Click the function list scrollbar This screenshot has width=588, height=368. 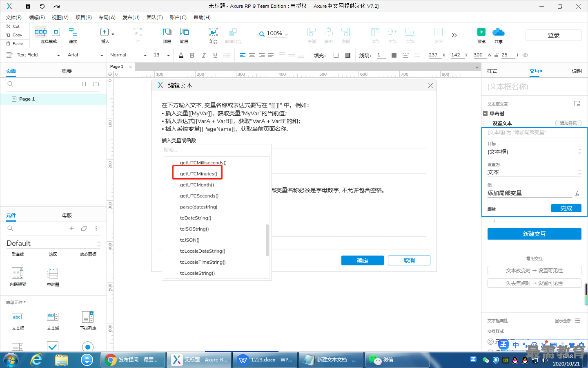(x=267, y=240)
